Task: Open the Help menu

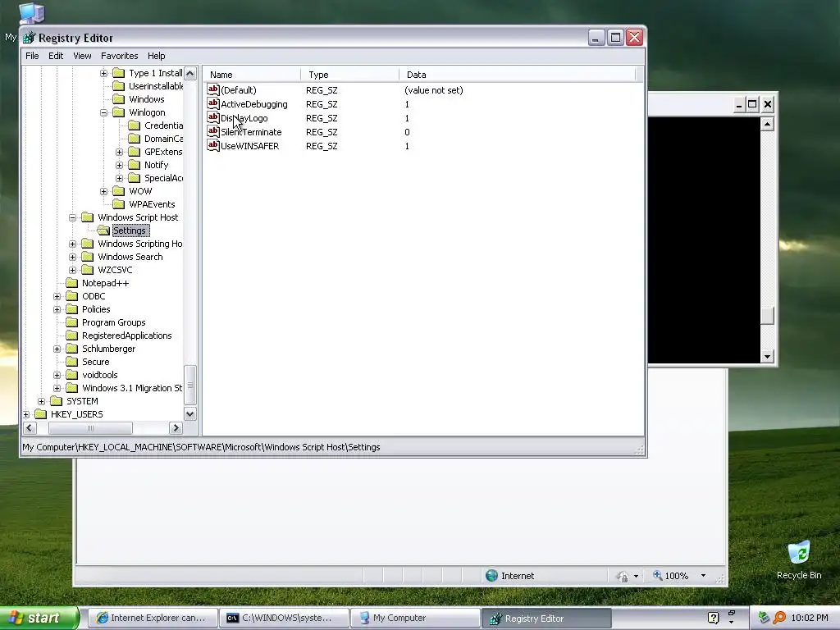Action: point(157,56)
